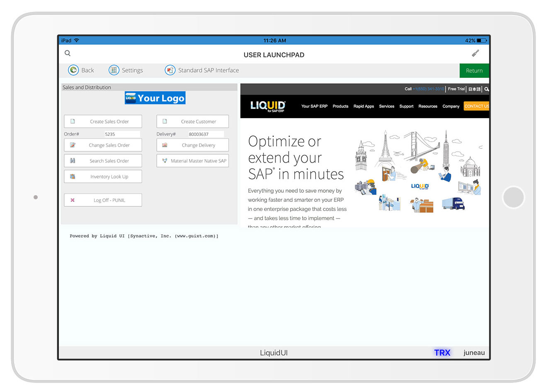This screenshot has width=551, height=392.
Task: Log Off user PUNIL
Action: pos(103,200)
